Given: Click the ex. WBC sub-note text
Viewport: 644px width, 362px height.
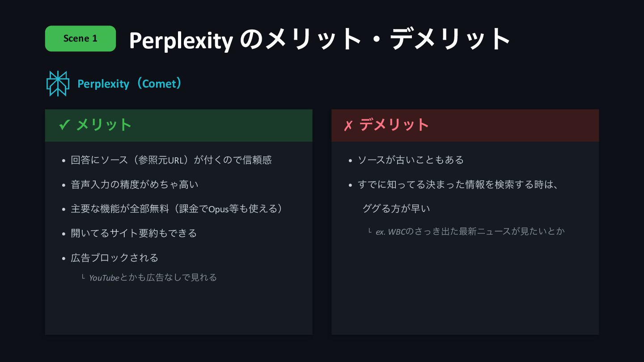Looking at the screenshot, I should pos(470,232).
